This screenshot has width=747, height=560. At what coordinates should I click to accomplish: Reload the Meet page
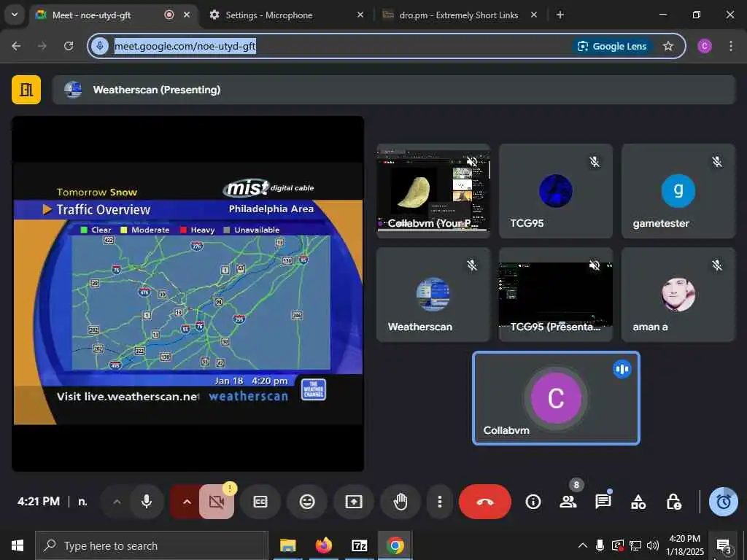tap(69, 46)
